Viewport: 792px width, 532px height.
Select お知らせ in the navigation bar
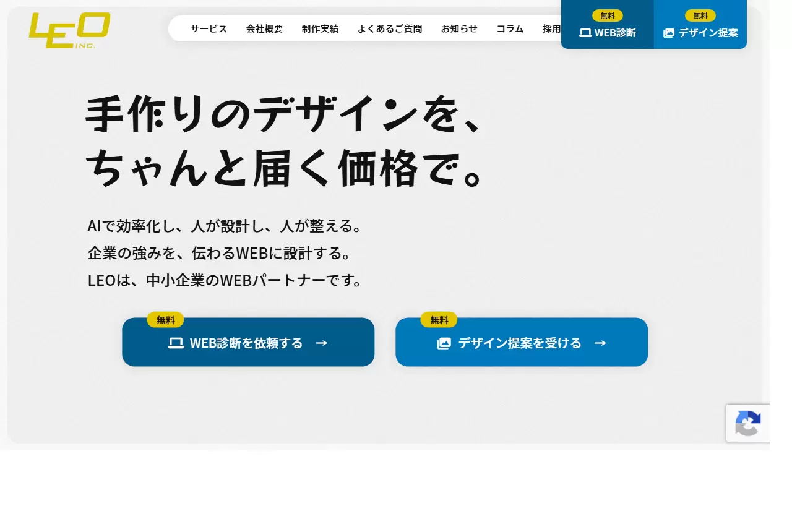coord(459,28)
